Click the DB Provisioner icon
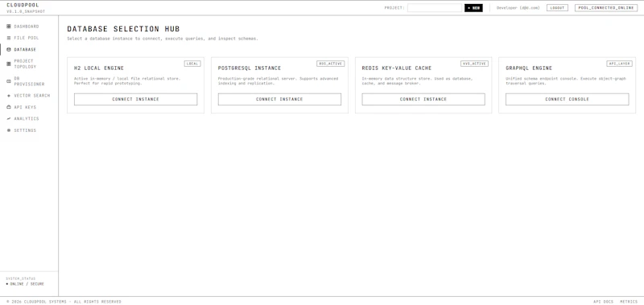 [9, 81]
